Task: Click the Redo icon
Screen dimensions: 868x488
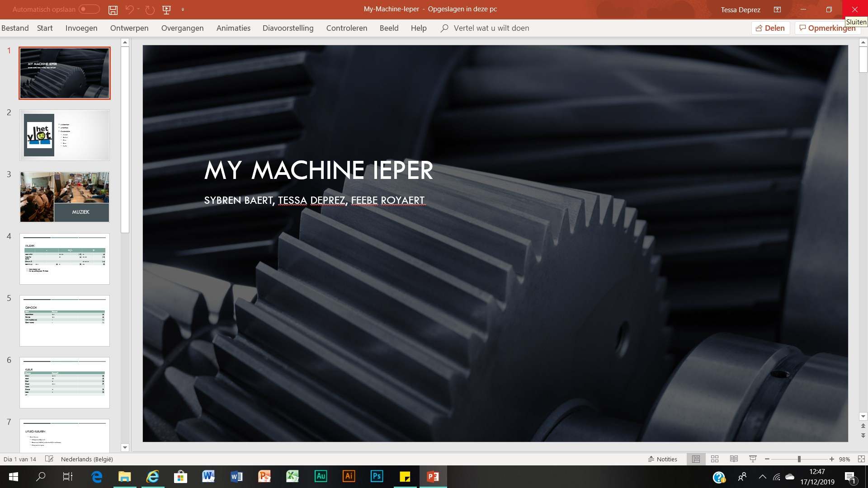Action: point(150,9)
